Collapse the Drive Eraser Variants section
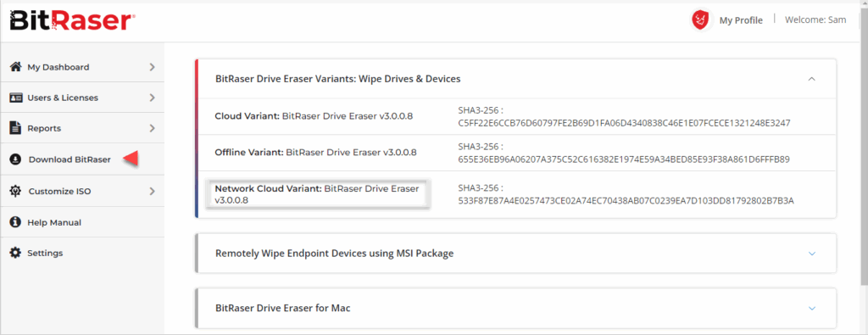The width and height of the screenshot is (868, 335). pos(811,79)
